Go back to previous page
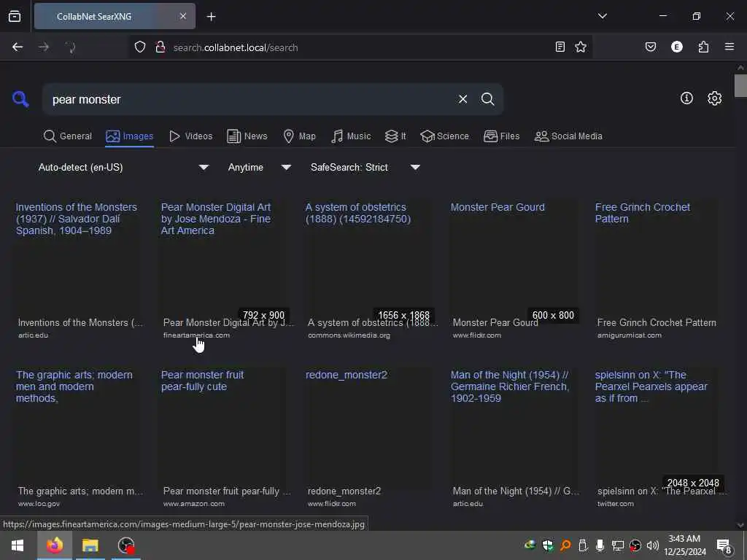The image size is (747, 560). pos(18,47)
